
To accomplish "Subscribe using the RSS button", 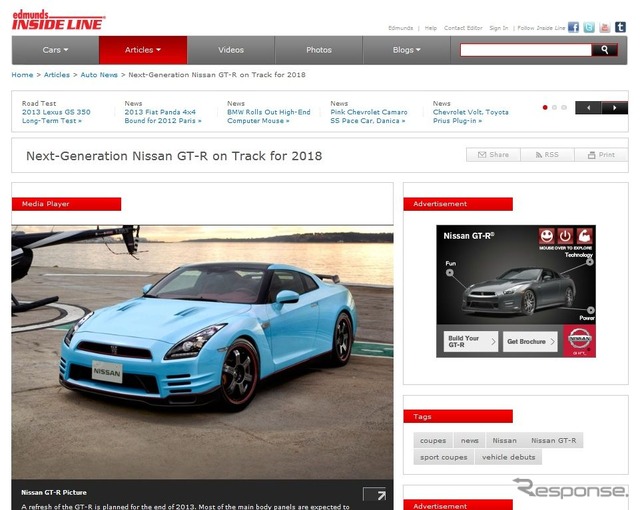I will click(547, 155).
